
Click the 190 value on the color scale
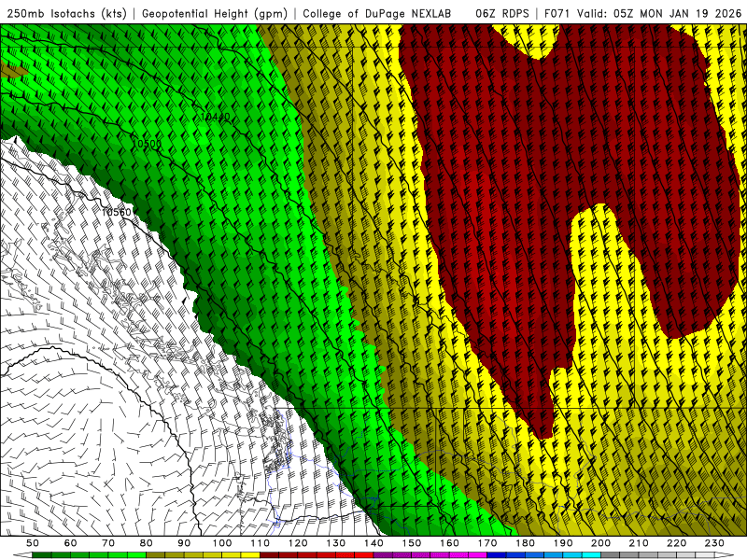[x=563, y=543]
